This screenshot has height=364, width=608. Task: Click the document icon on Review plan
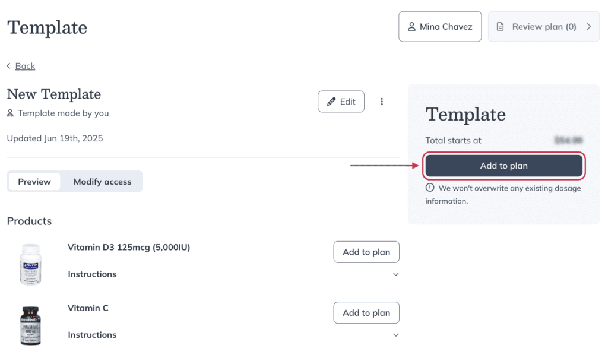point(500,26)
